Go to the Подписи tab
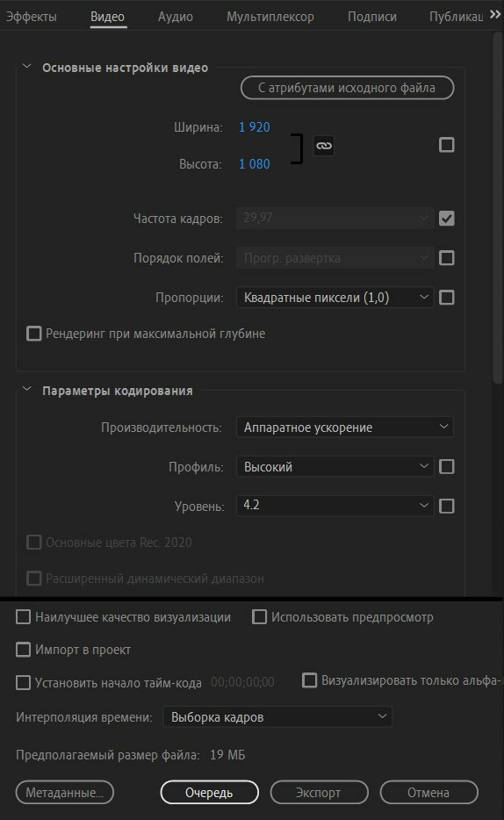Viewport: 504px width, 820px height. click(x=371, y=17)
